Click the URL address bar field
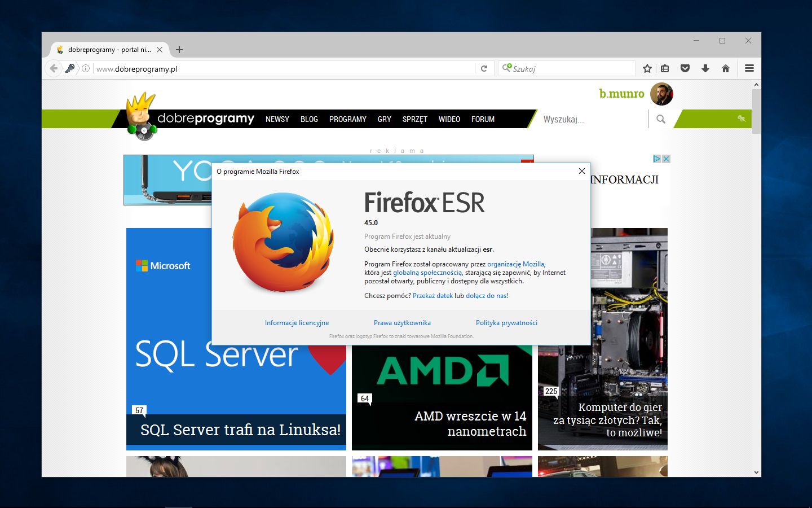This screenshot has width=812, height=508. coord(285,69)
